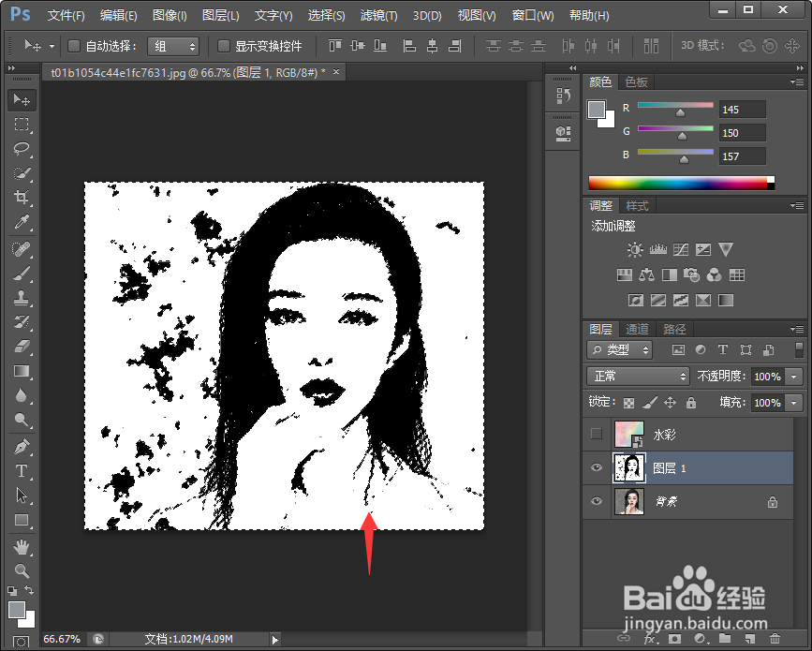Create new layer from panel bottom
The width and height of the screenshot is (812, 651).
point(750,639)
